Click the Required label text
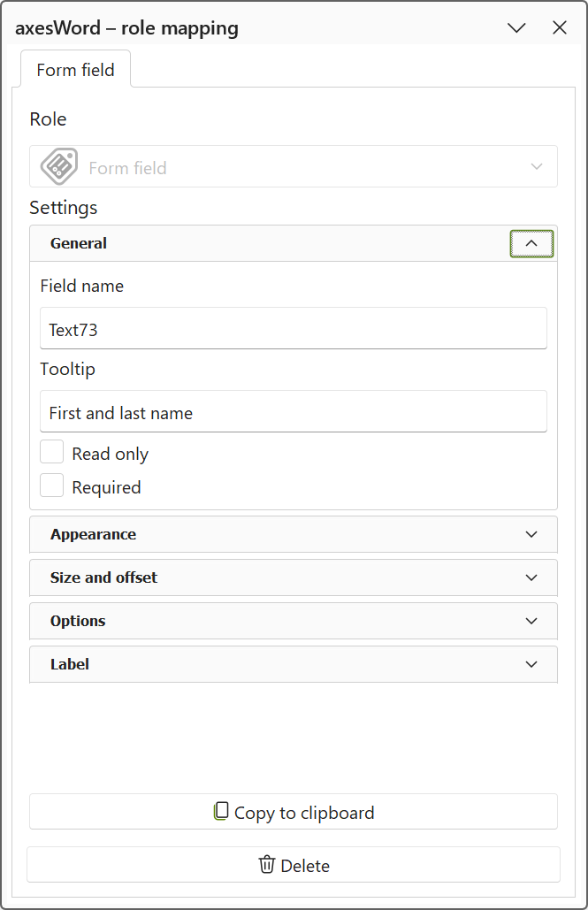Viewport: 588px width, 910px height. (x=106, y=487)
